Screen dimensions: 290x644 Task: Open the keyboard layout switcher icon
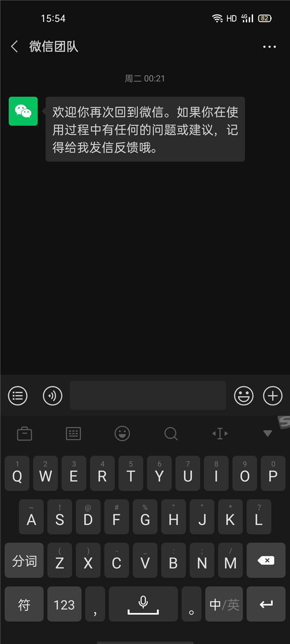(73, 433)
